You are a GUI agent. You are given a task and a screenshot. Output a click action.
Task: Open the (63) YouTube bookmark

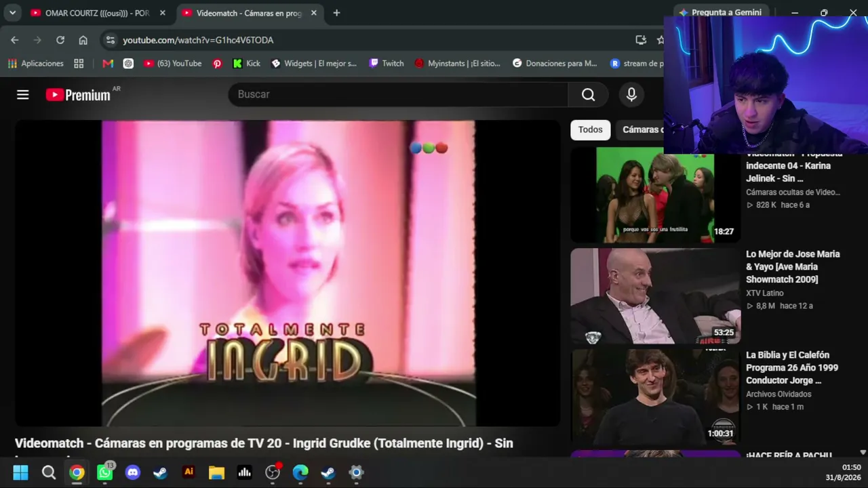point(172,63)
